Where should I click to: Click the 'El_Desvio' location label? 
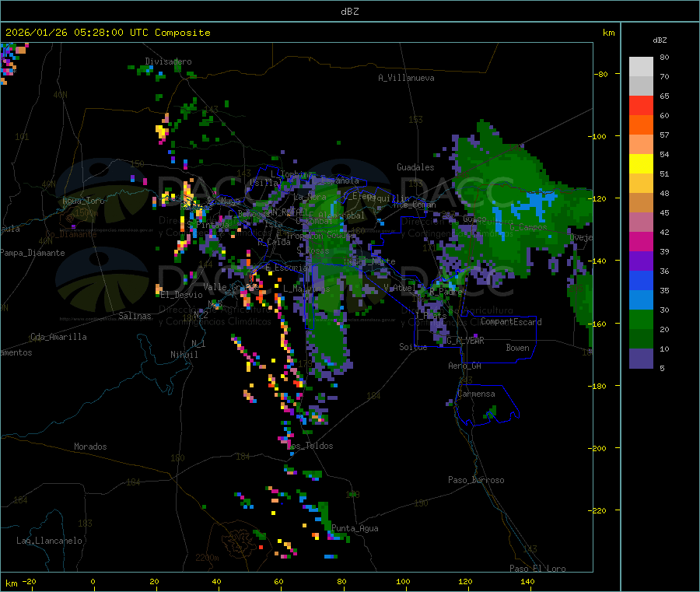[182, 295]
